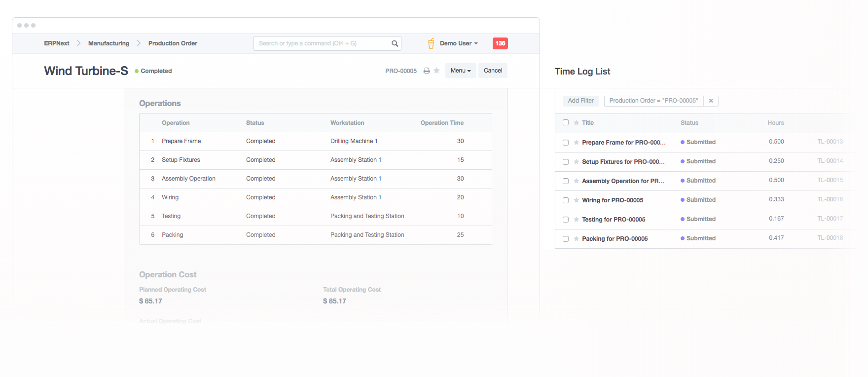Open the Production Order breadcrumb
The height and width of the screenshot is (377, 868).
pos(173,43)
